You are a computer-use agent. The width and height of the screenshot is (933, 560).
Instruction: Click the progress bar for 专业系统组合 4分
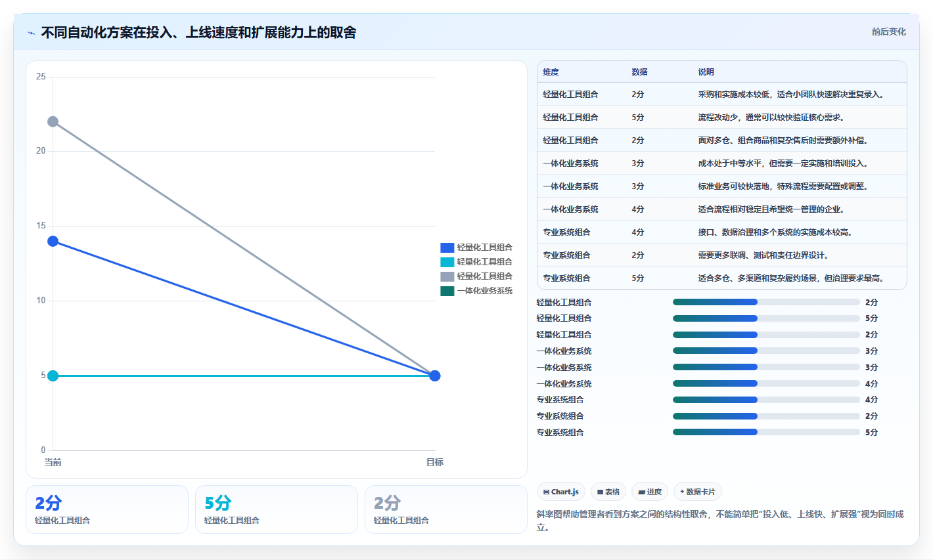pyautogui.click(x=766, y=400)
